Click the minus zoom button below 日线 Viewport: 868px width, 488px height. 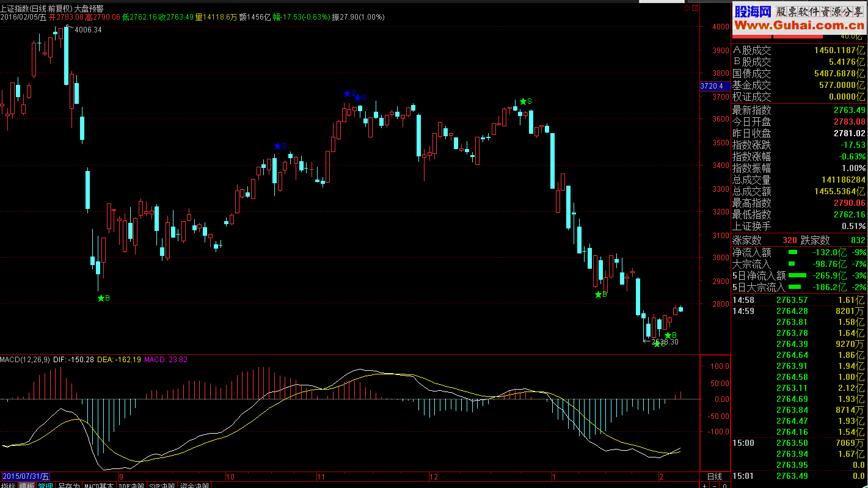tap(715, 485)
